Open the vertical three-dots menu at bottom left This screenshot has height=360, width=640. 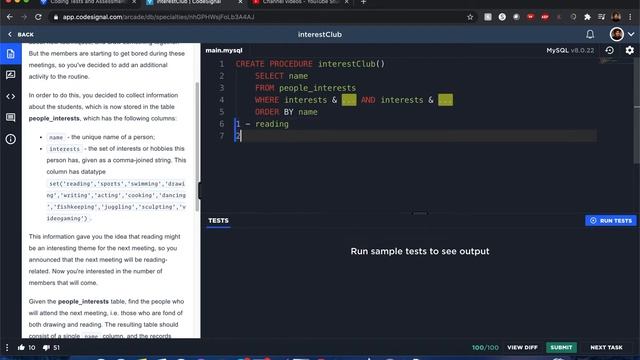pyautogui.click(x=7, y=347)
